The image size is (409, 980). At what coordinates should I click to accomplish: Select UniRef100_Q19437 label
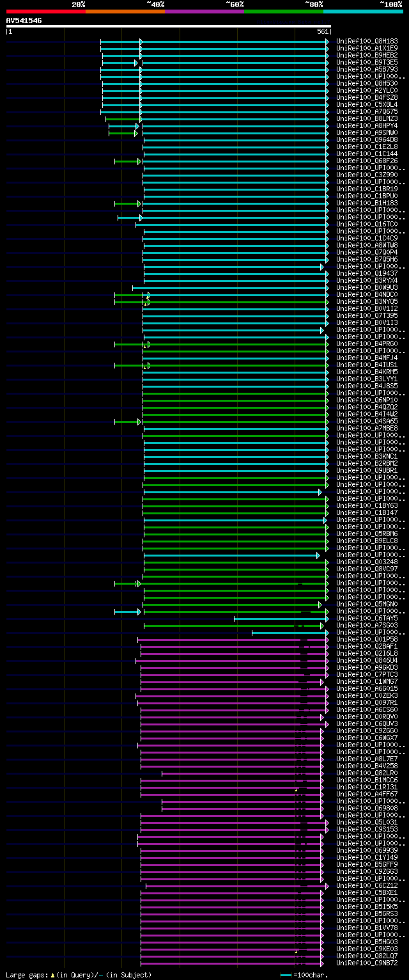point(367,273)
